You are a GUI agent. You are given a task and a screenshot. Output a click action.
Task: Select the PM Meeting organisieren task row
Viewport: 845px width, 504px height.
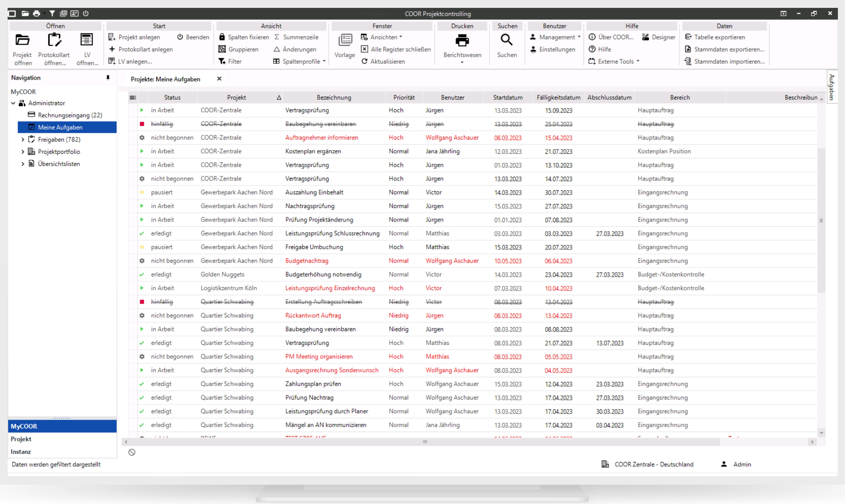click(x=473, y=357)
